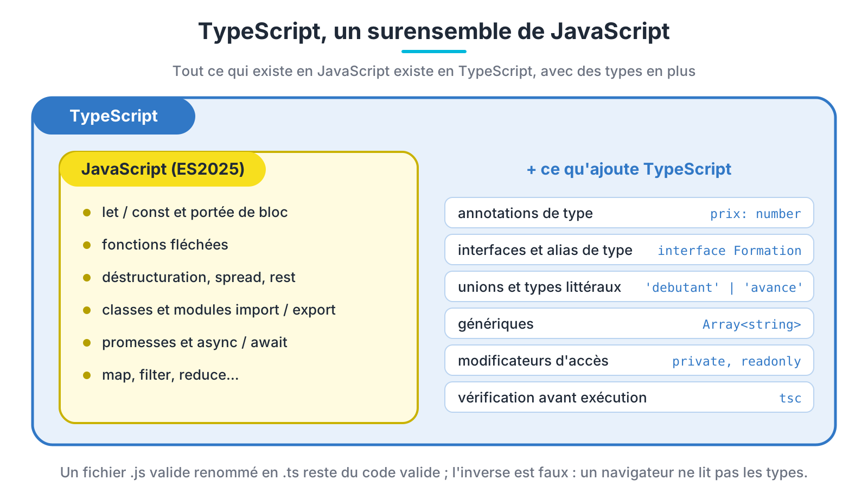868x499 pixels.
Task: Click 'interface Formation' code sample
Action: pyautogui.click(x=730, y=251)
